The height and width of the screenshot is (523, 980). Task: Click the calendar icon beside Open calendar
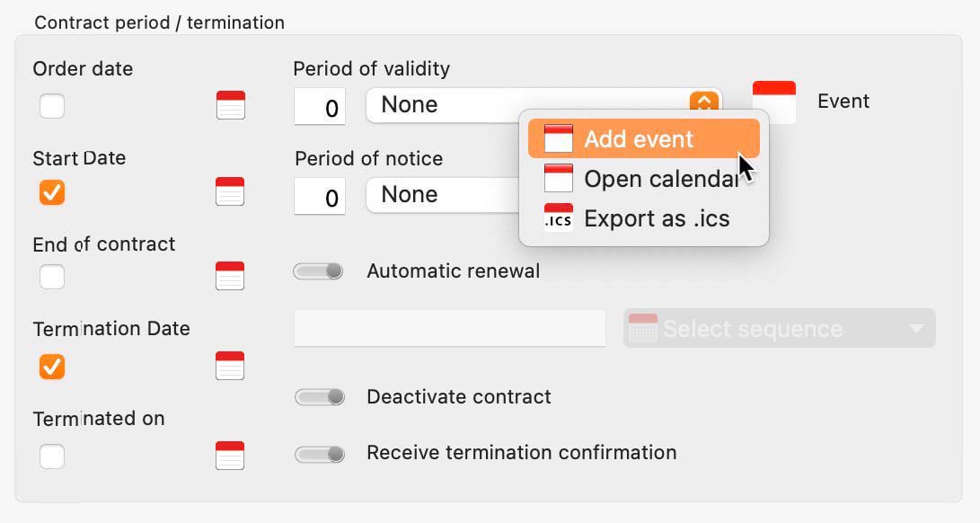558,178
